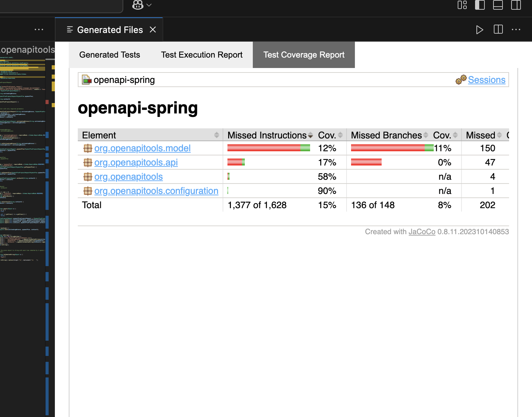
Task: Open the Sessions link
Action: pyautogui.click(x=487, y=79)
